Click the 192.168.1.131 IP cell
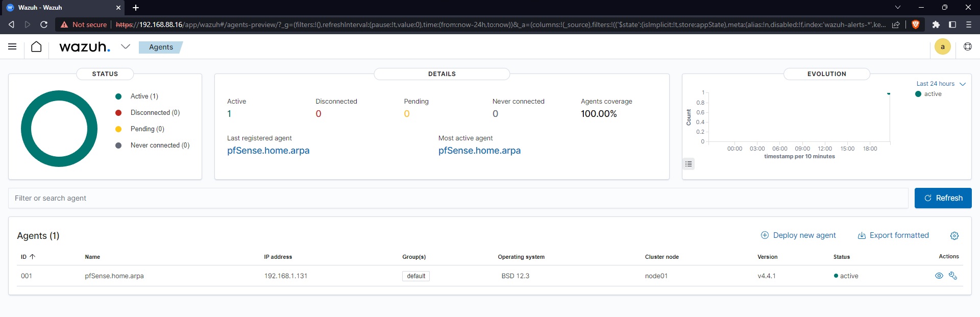 point(286,276)
